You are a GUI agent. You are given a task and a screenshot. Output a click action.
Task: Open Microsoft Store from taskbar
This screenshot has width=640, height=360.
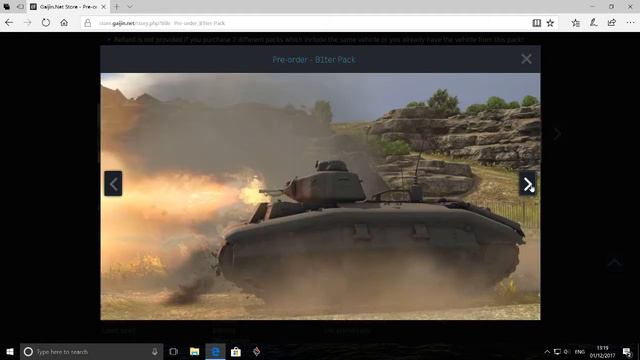(236, 351)
